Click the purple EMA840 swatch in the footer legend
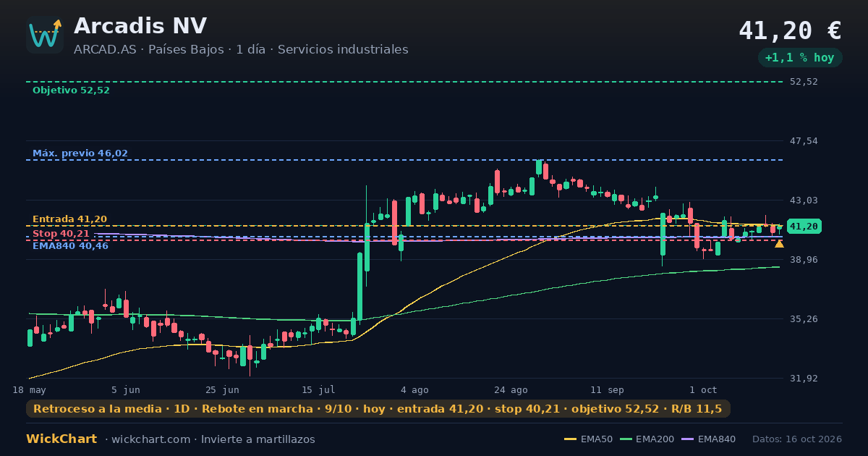The width and height of the screenshot is (868, 456). coord(687,439)
